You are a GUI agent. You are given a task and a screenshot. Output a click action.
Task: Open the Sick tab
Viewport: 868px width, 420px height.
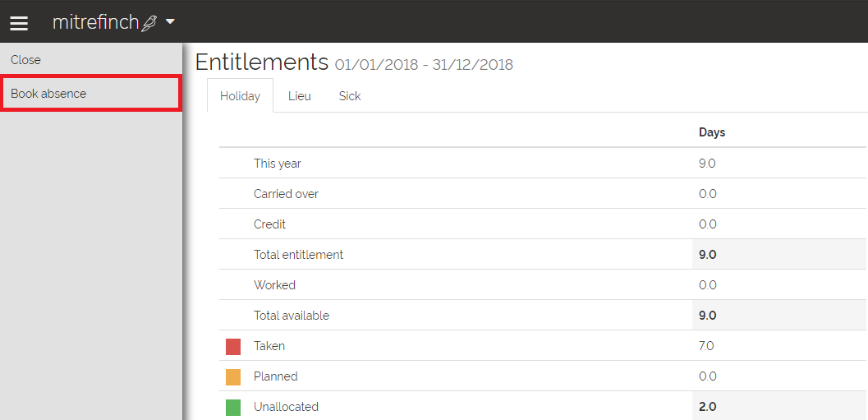pos(350,96)
